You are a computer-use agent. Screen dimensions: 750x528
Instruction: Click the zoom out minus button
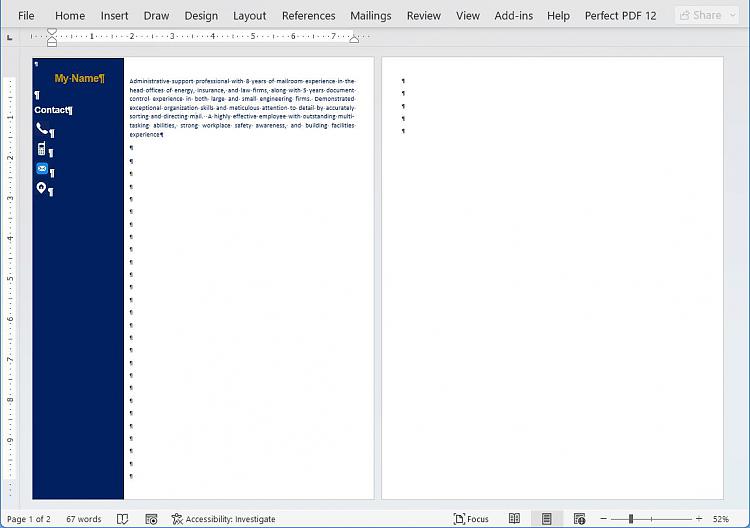[604, 519]
